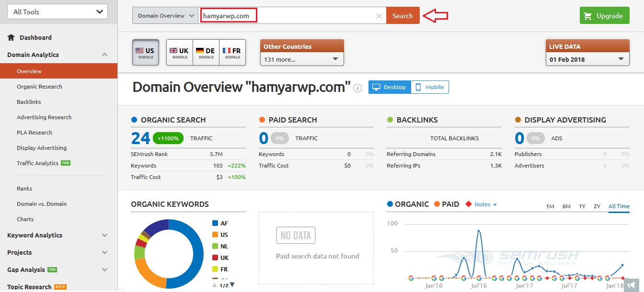The height and width of the screenshot is (292, 644).
Task: Clear the search field with the X icon
Action: pyautogui.click(x=379, y=16)
